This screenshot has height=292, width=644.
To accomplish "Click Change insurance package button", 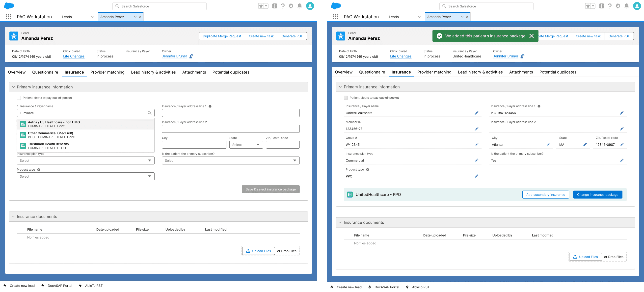I will (x=597, y=195).
